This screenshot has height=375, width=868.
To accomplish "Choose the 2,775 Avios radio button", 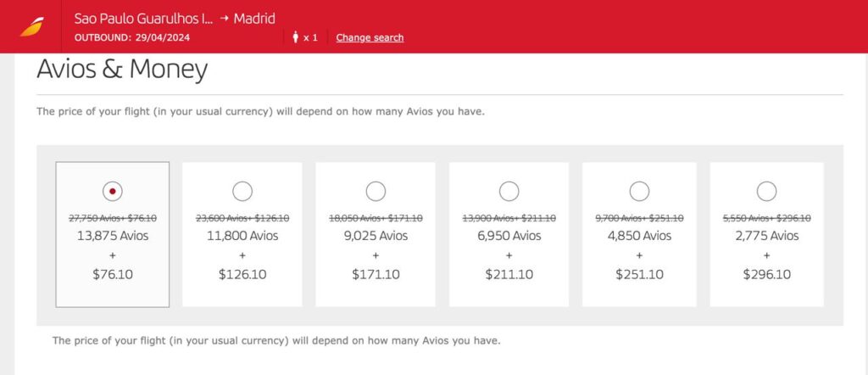I will (x=766, y=191).
